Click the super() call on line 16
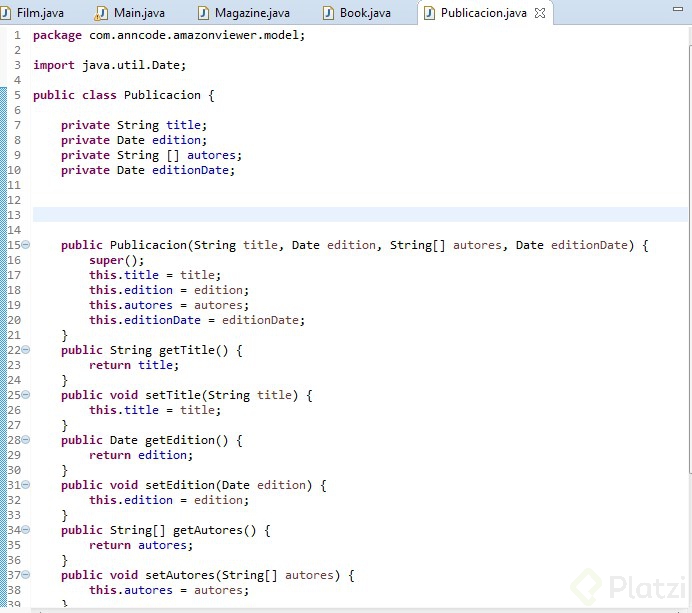Screen dimensions: 692x613 coord(117,260)
